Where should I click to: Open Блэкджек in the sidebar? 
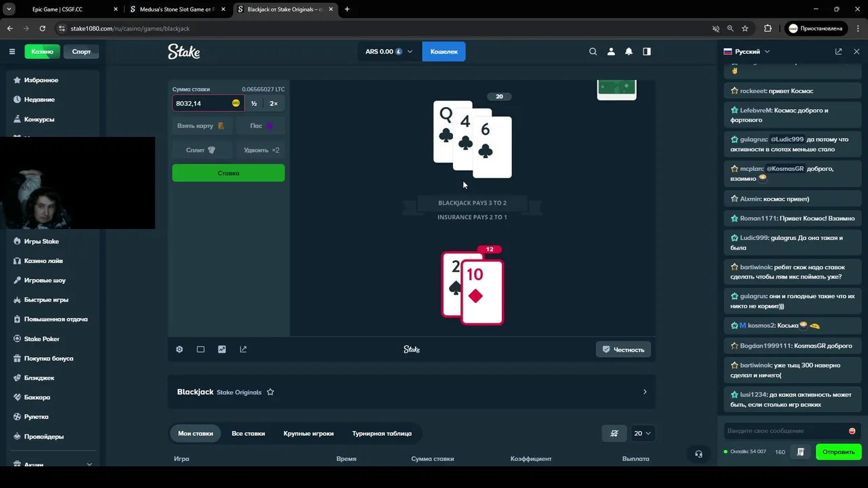[39, 378]
